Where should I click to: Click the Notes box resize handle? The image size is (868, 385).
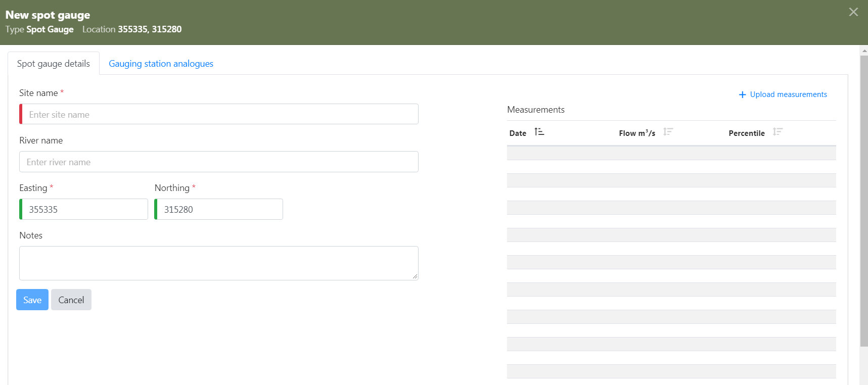click(415, 276)
